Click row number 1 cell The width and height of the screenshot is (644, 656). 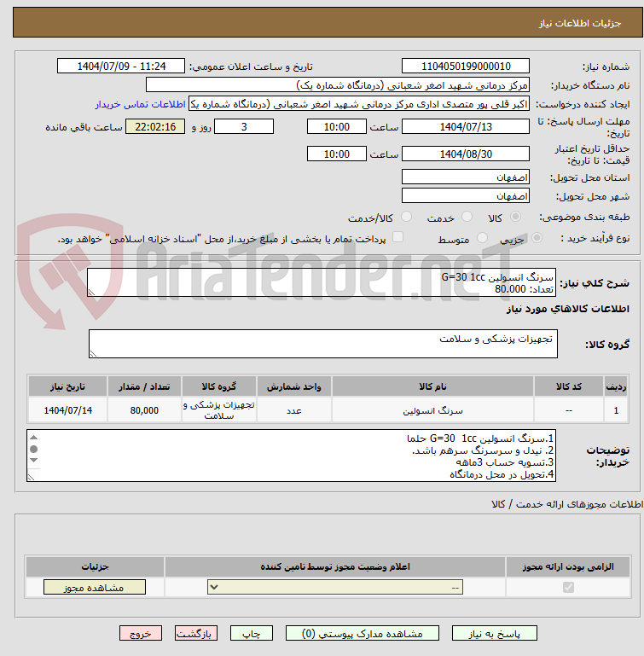(x=616, y=410)
